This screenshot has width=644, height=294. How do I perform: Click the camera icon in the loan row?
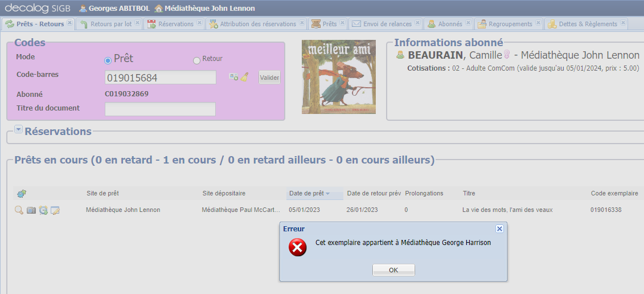(31, 210)
